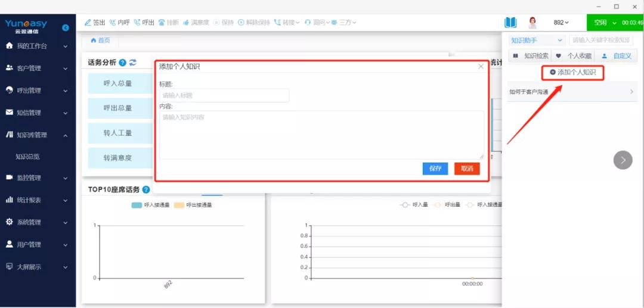Open the 如何于客户沟通 knowledge entry
The image size is (644, 308).
(x=572, y=92)
